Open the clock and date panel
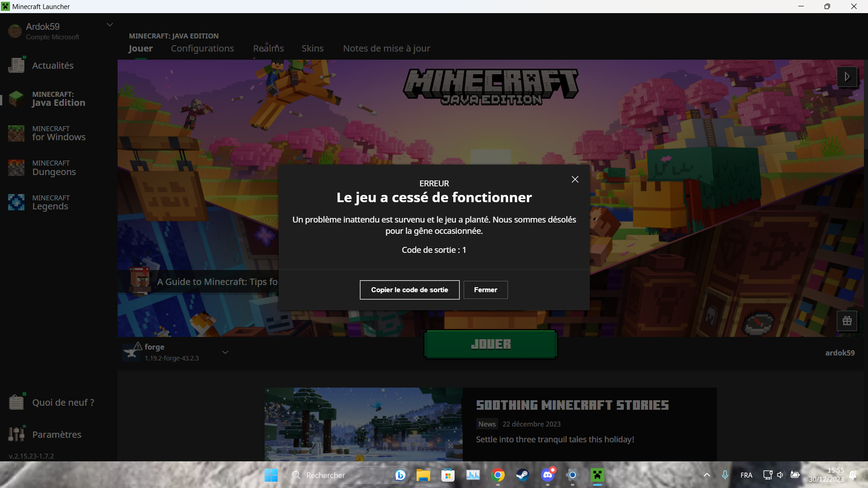 [x=826, y=475]
